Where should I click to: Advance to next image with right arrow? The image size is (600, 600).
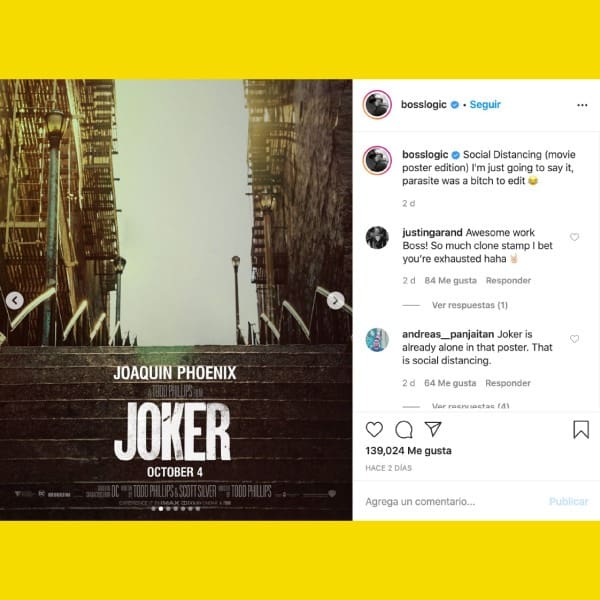[336, 300]
